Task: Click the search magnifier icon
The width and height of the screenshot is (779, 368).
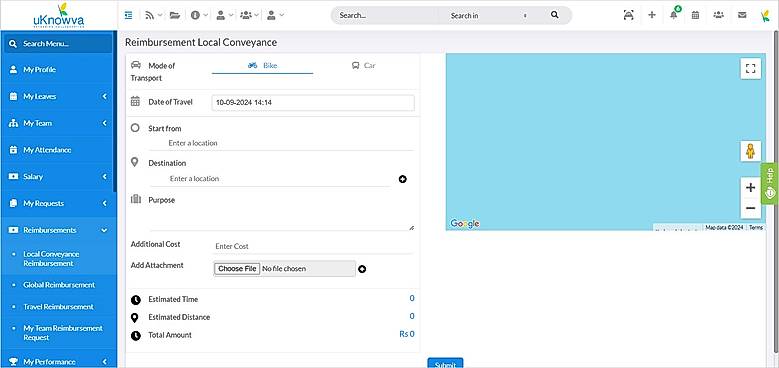Action: tap(555, 15)
